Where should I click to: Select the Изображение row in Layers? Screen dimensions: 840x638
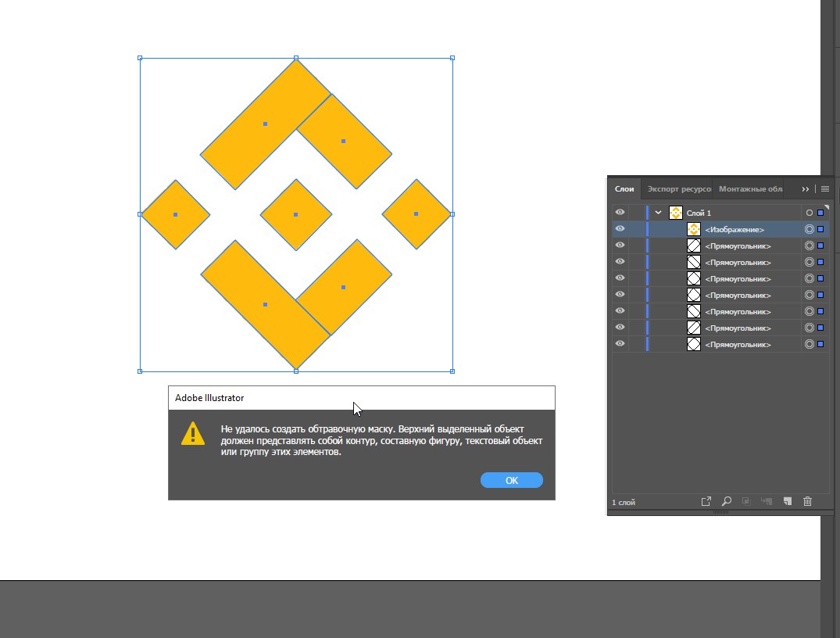coord(720,229)
